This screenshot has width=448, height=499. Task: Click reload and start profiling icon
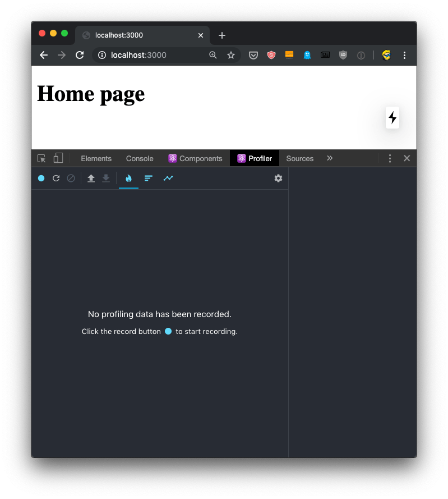coord(56,178)
